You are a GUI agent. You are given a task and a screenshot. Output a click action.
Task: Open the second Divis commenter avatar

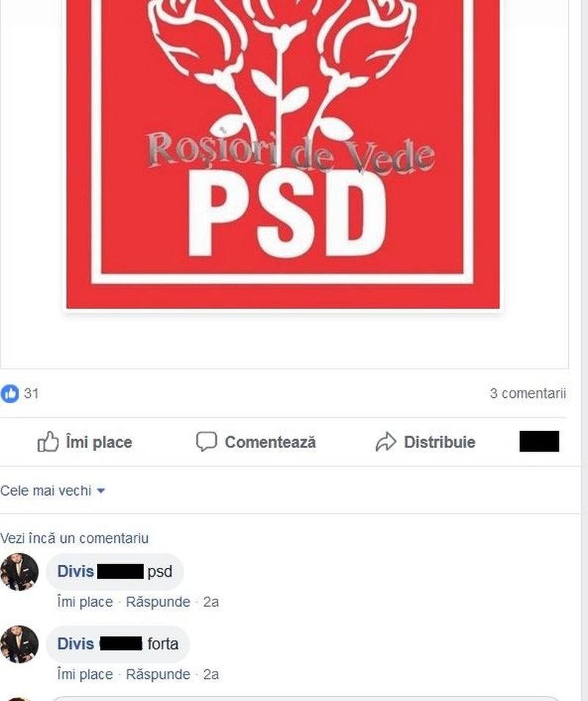point(19,644)
